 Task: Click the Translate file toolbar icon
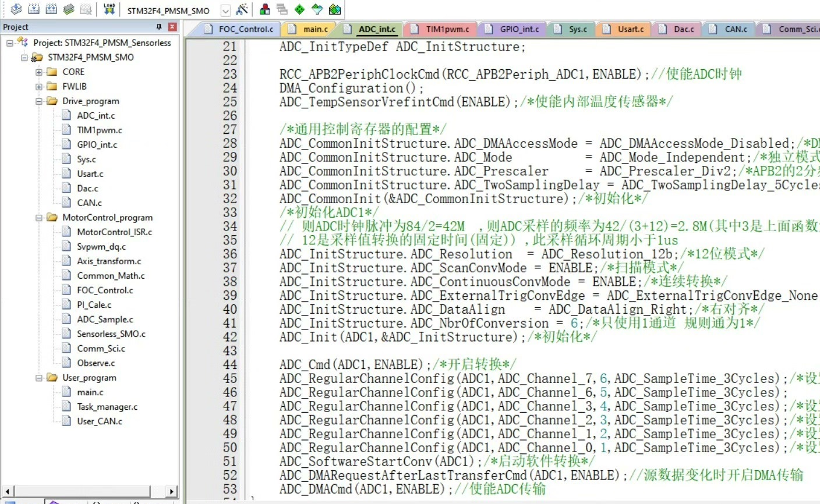click(16, 9)
